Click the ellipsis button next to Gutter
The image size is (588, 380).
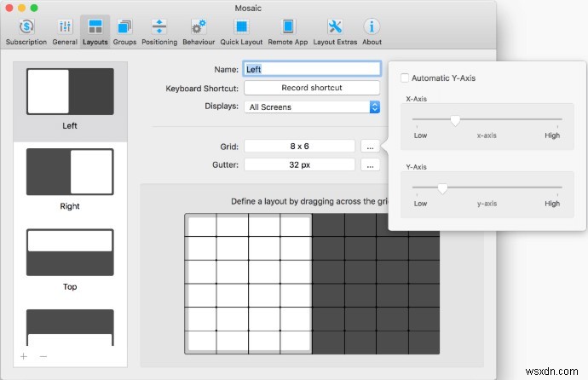(x=368, y=165)
